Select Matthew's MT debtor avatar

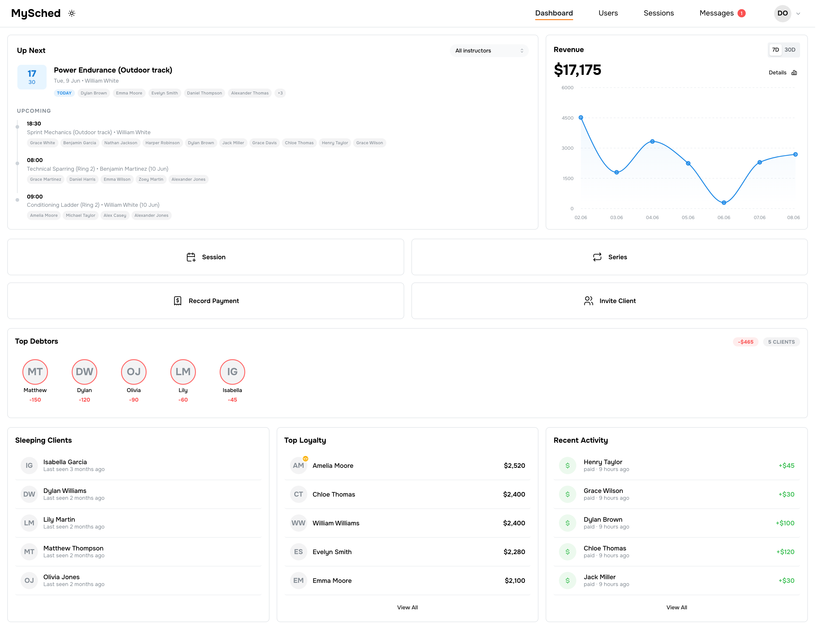coord(35,375)
